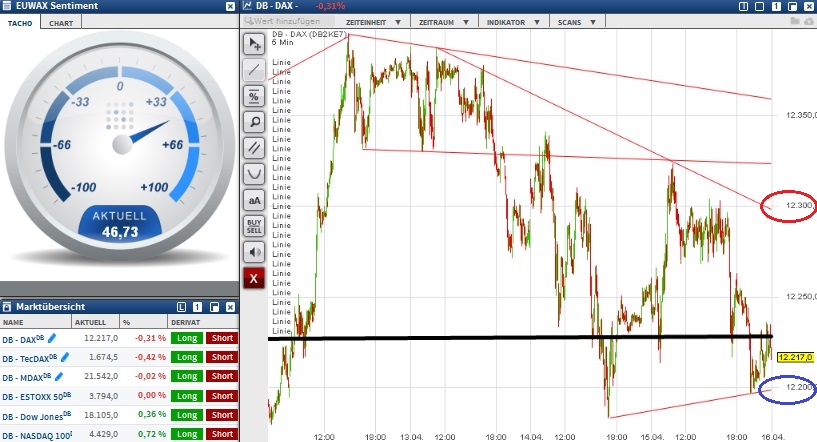Click the Wert hinzufügen search field
The width and height of the screenshot is (817, 442).
click(289, 21)
